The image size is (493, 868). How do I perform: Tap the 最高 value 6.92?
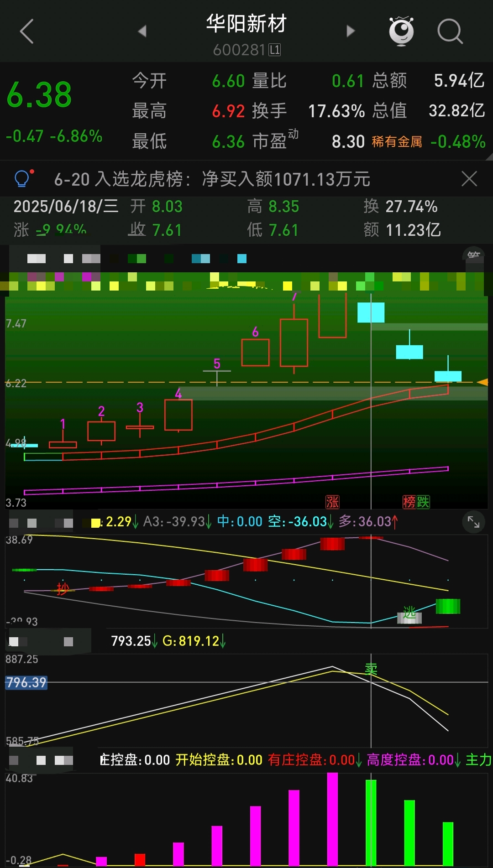click(x=229, y=111)
